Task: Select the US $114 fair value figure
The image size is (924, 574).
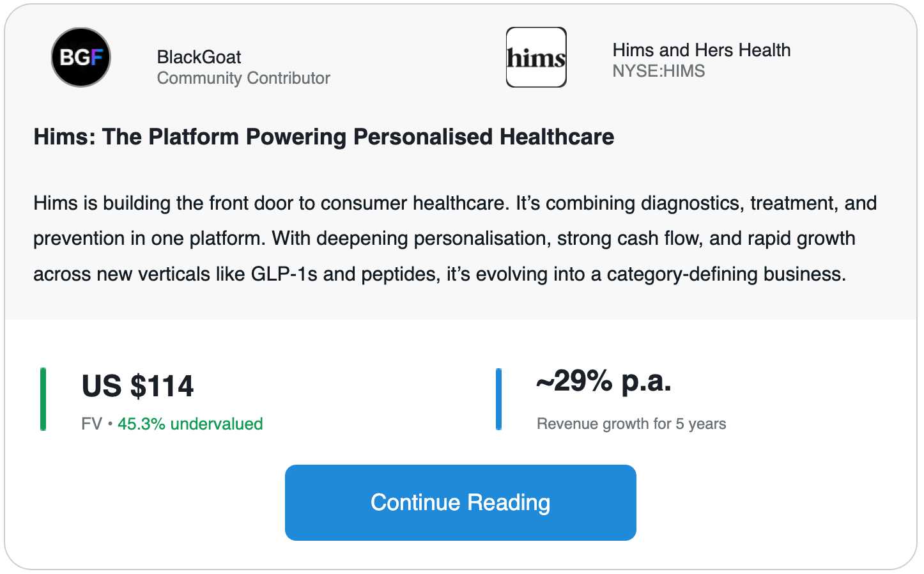Action: click(x=137, y=386)
